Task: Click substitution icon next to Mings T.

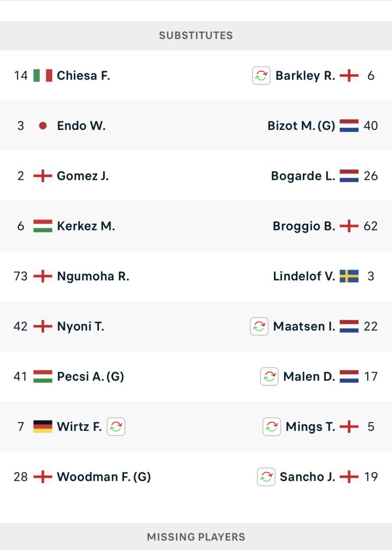Action: (x=272, y=427)
